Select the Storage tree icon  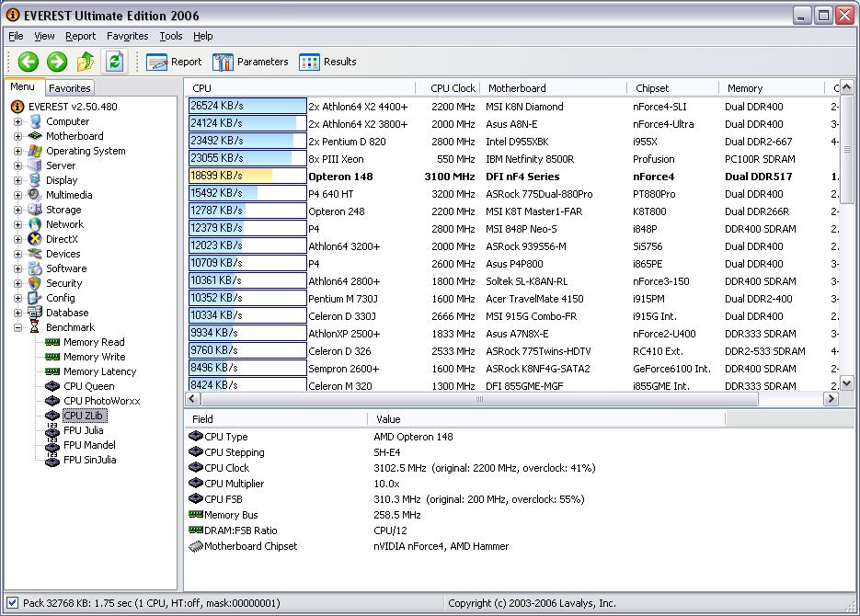pyautogui.click(x=35, y=210)
